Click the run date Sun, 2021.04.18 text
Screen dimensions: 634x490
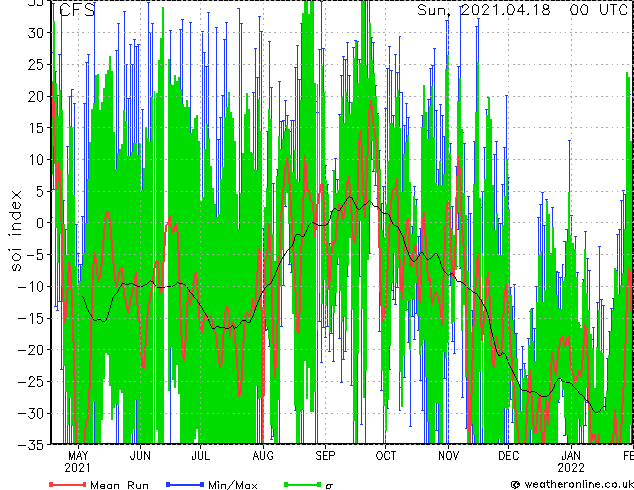point(484,10)
